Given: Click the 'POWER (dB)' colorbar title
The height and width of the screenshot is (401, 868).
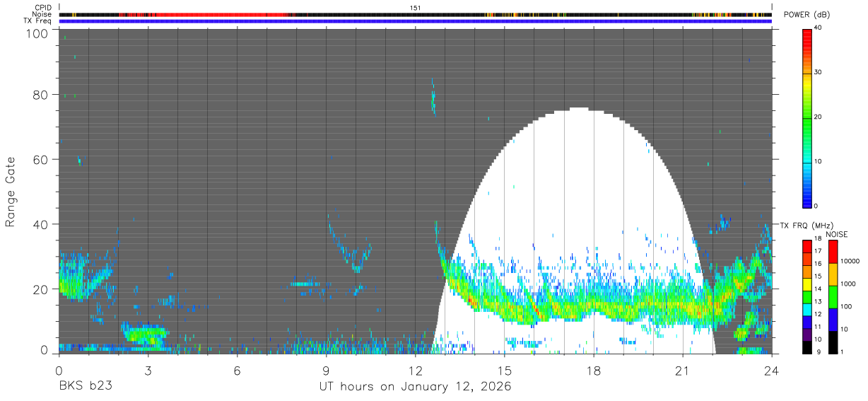Looking at the screenshot, I should point(807,15).
